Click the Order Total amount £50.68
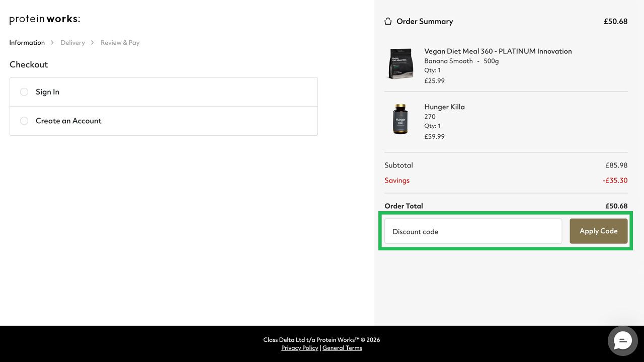Screen dimensions: 644x362 [616, 206]
